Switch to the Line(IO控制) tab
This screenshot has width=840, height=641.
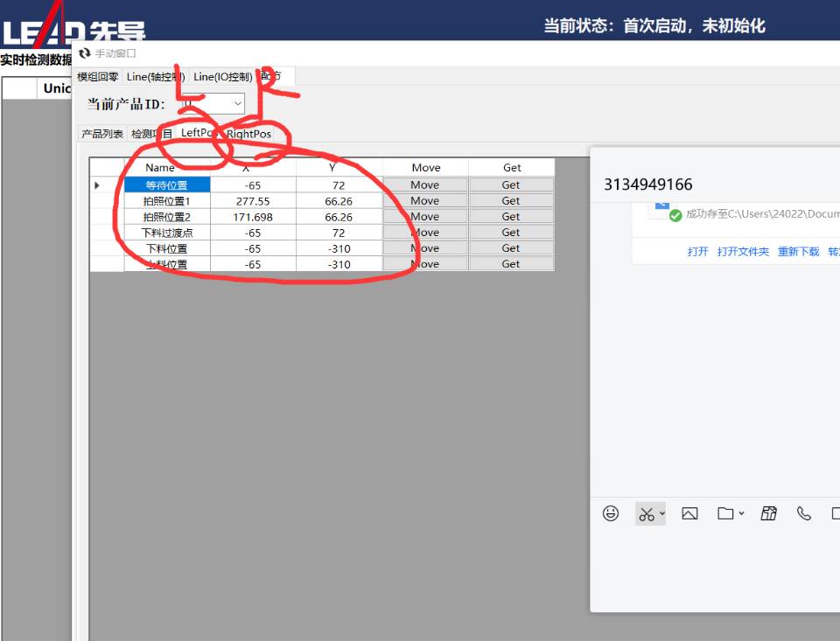tap(222, 77)
